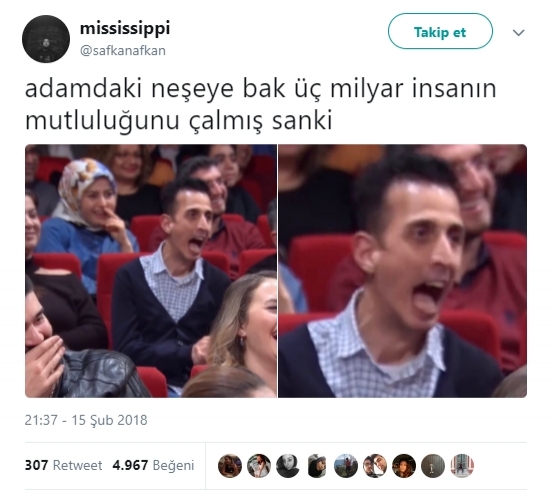Image resolution: width=554 pixels, height=499 pixels.
Task: Open the seventh liker avatar
Action: [x=404, y=466]
